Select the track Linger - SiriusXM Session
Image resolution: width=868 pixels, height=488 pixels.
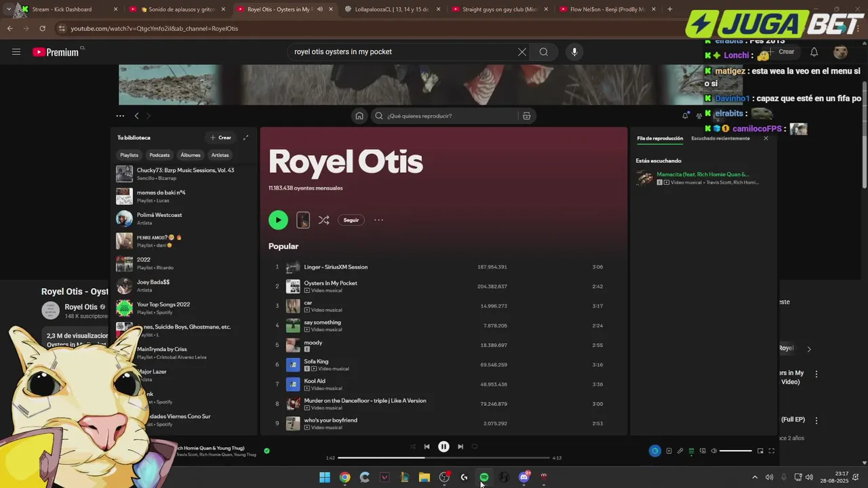click(336, 267)
